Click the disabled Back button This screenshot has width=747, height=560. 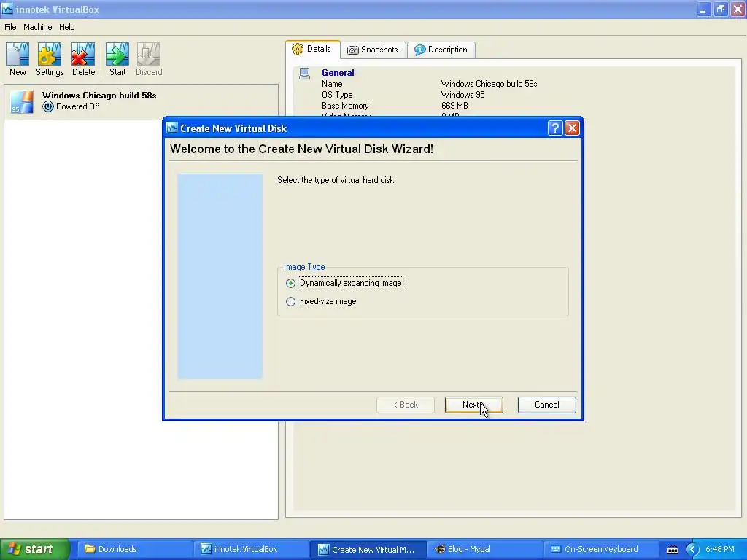click(406, 405)
